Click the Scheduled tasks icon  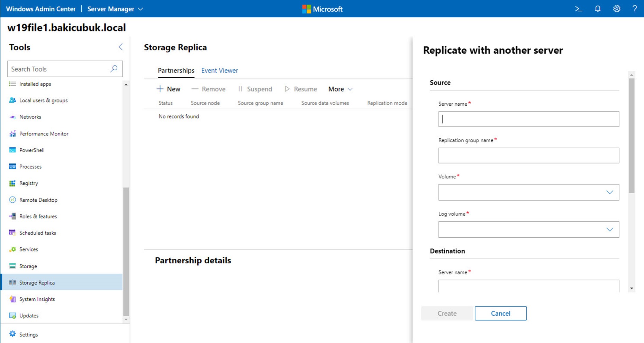click(12, 233)
